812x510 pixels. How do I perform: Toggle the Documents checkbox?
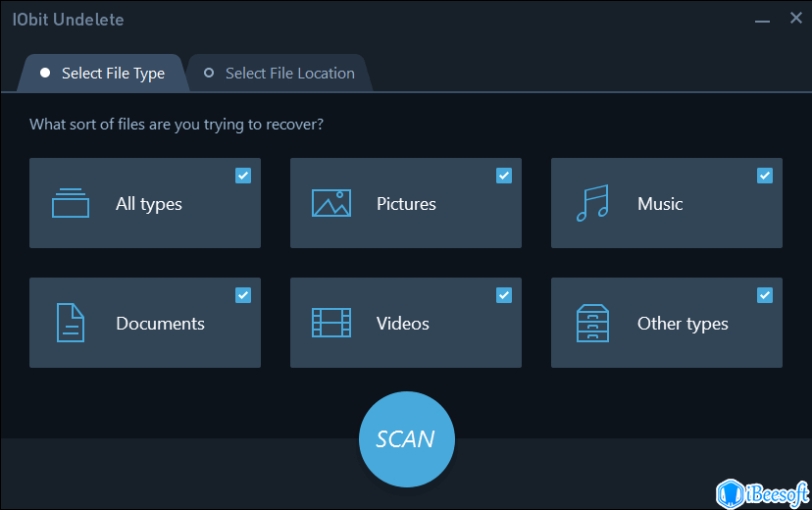[x=243, y=295]
